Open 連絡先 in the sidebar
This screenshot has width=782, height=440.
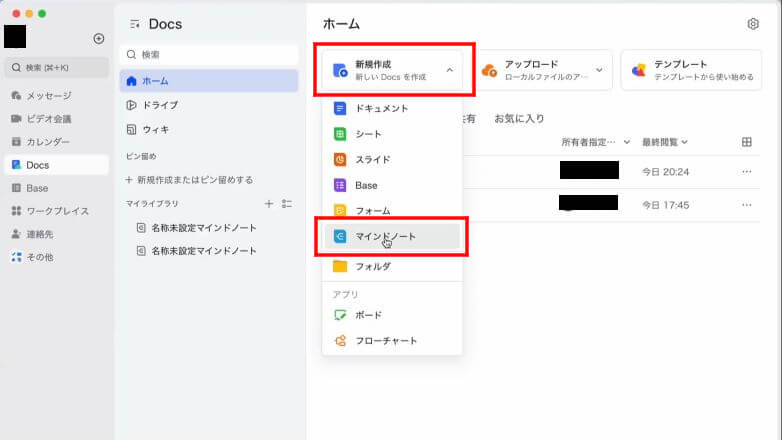point(56,234)
